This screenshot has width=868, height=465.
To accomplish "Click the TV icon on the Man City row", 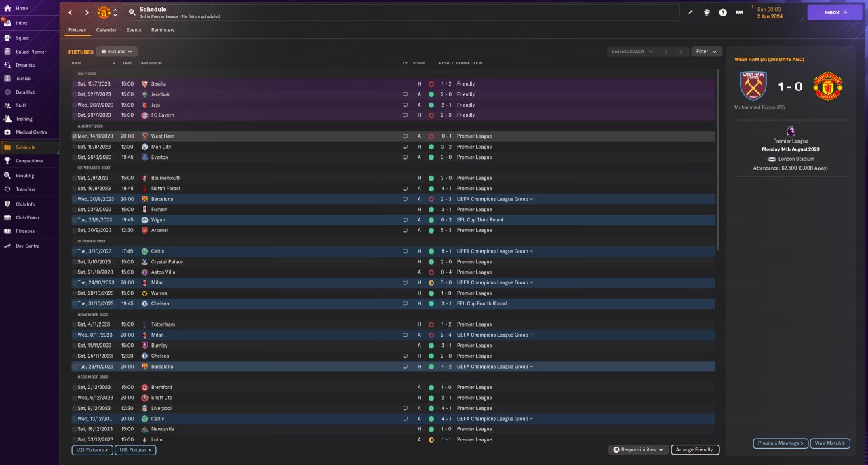I will point(405,147).
